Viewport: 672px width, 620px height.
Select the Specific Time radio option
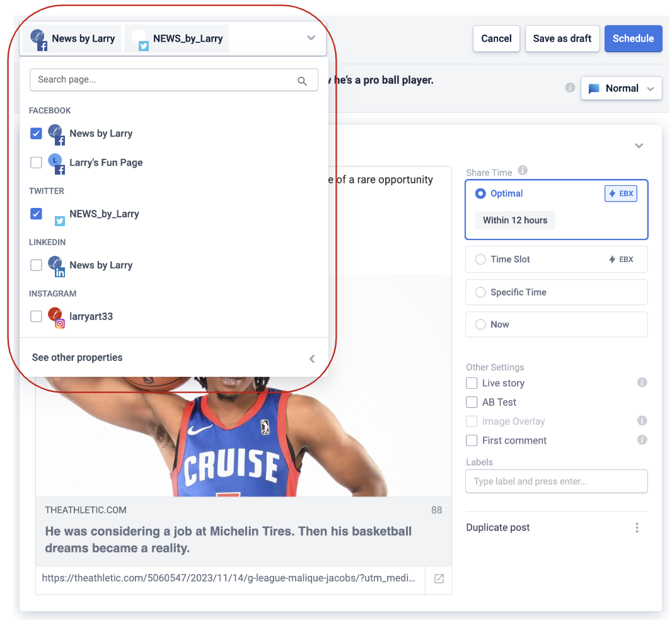(481, 292)
